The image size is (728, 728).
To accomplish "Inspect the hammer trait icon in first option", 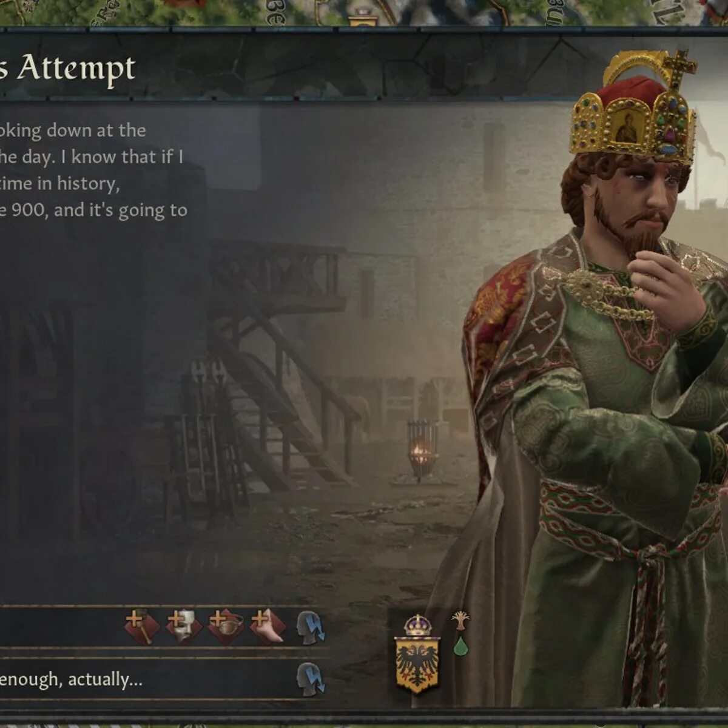I will pyautogui.click(x=143, y=625).
